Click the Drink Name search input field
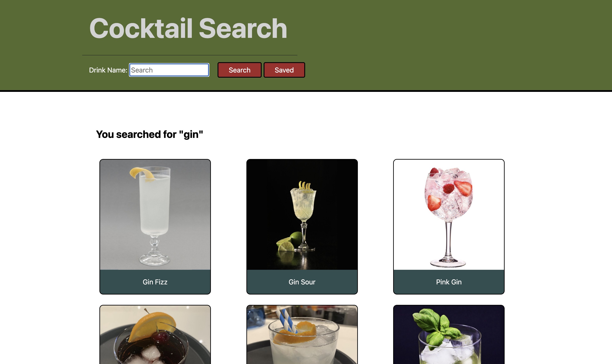This screenshot has height=364, width=612. pos(169,70)
